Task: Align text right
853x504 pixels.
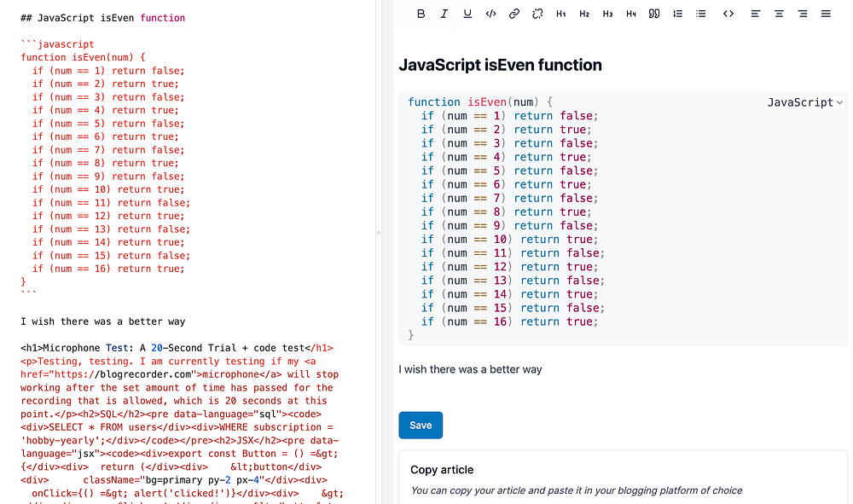Action: click(x=803, y=14)
